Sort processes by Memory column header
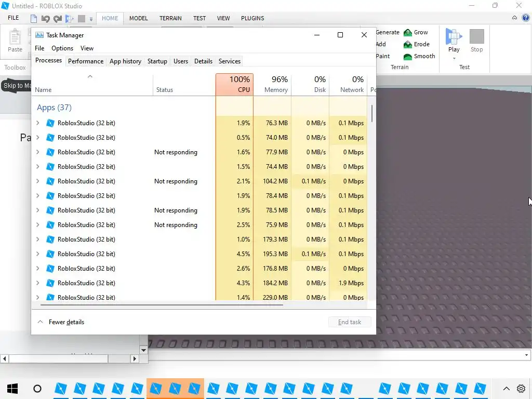Screen dimensions: 532x399 pyautogui.click(x=272, y=85)
